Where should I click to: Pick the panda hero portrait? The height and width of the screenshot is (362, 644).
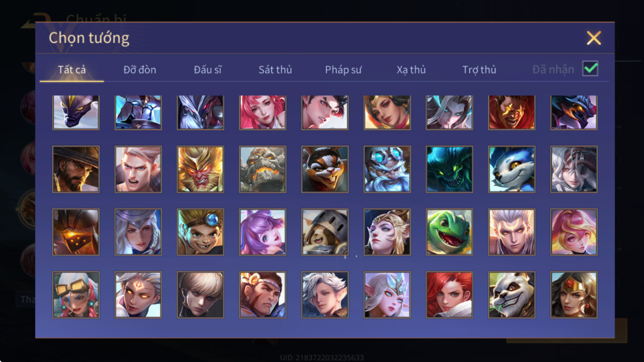(x=512, y=295)
